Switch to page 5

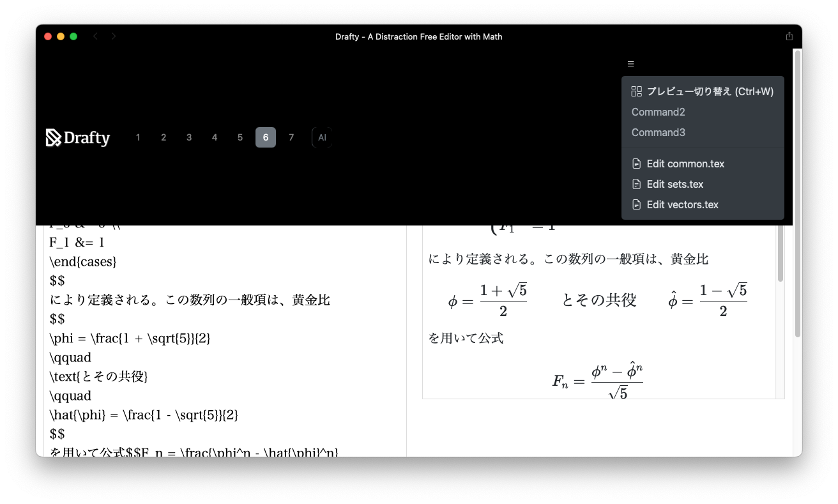point(240,137)
